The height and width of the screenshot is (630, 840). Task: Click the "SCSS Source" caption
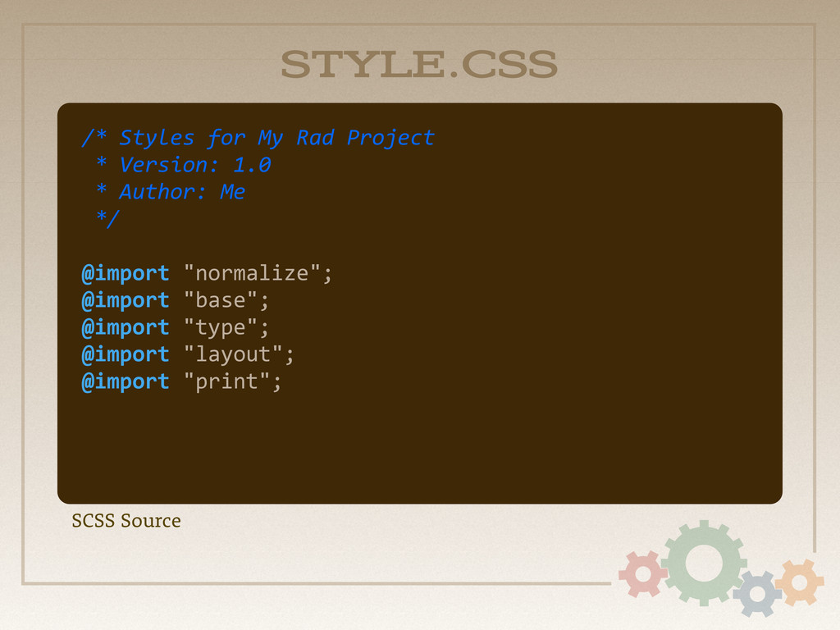click(x=126, y=521)
